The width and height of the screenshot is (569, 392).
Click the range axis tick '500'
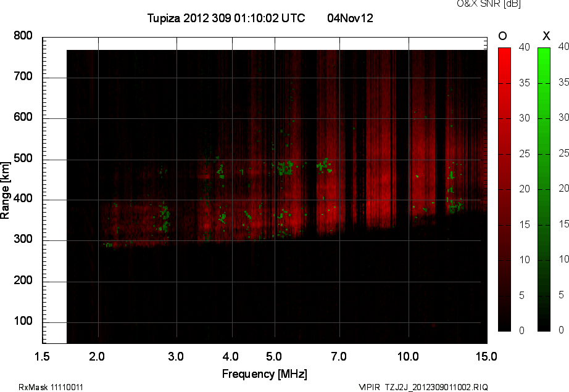click(x=23, y=158)
